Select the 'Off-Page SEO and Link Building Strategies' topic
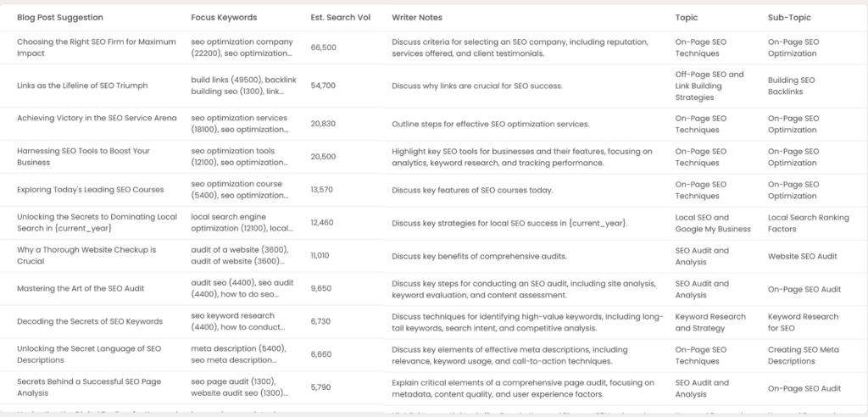This screenshot has width=868, height=417. point(710,86)
